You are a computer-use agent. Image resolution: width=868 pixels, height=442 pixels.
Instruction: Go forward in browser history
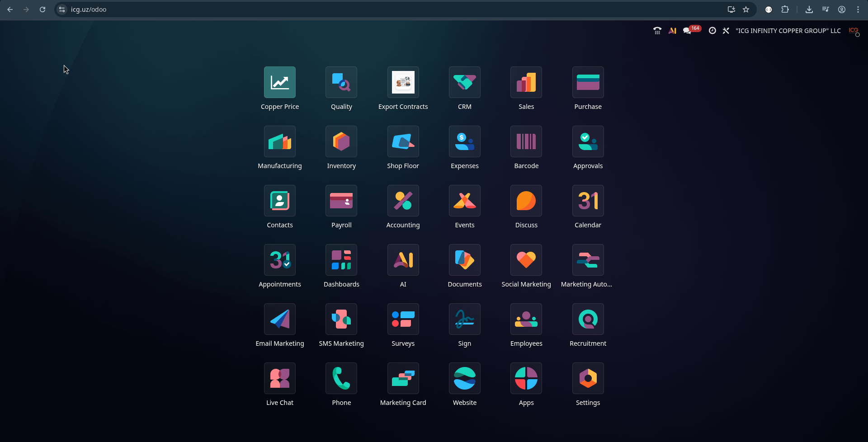pos(26,9)
